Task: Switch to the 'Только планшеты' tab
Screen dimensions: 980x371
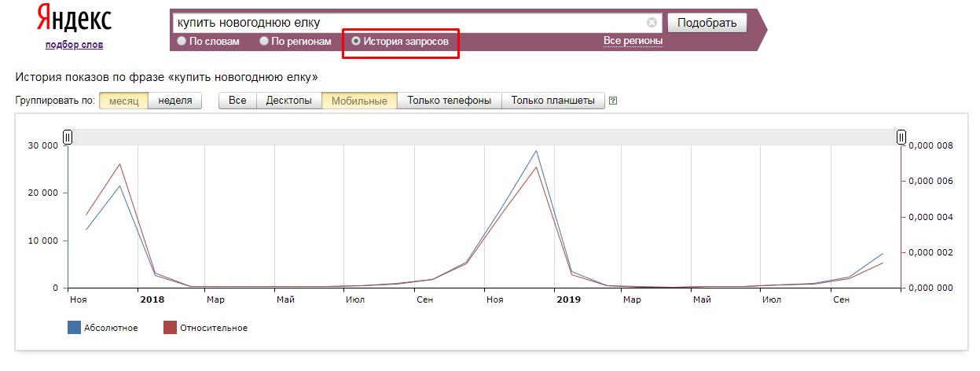Action: tap(553, 101)
